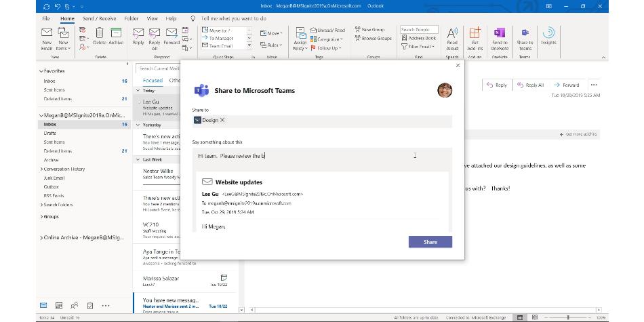The height and width of the screenshot is (322, 644).
Task: Click the Send/Receive quick access icon
Action: click(x=46, y=6)
